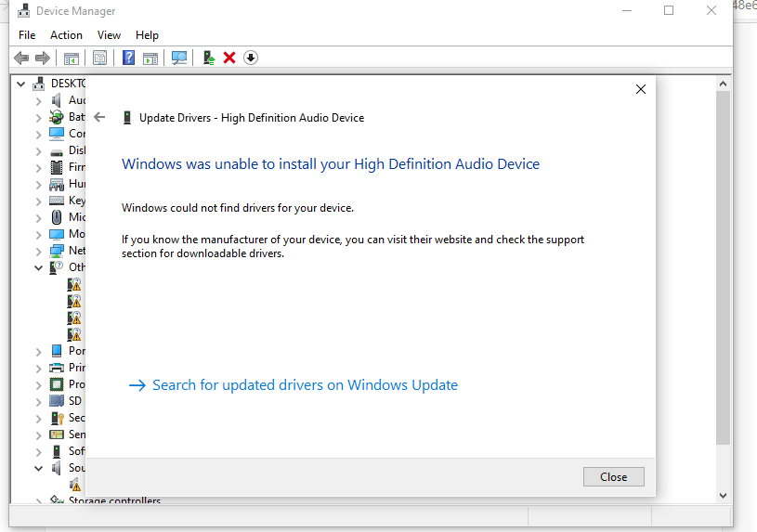This screenshot has height=532, width=757.
Task: Close the Update Drivers dialog with X
Action: (641, 89)
